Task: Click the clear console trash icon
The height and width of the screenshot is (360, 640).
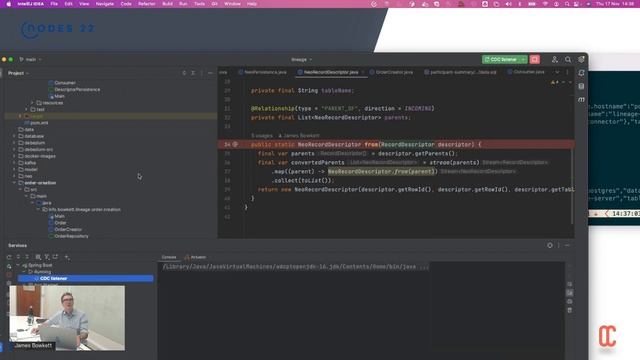Action: 569,310
